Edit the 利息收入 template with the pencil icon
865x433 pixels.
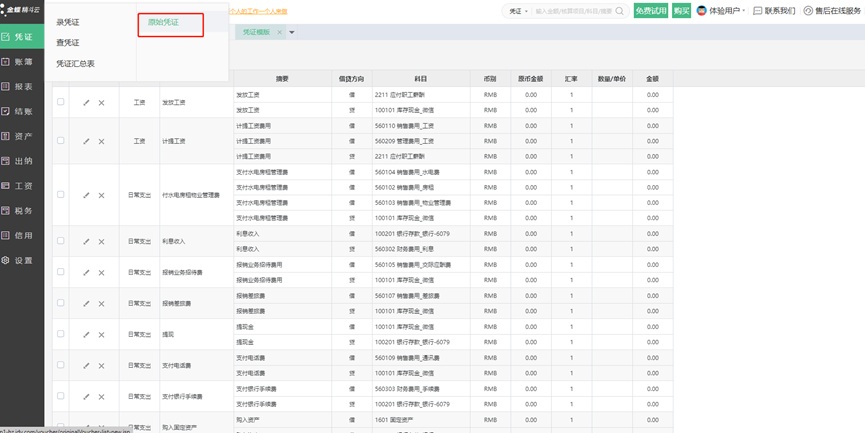click(x=86, y=242)
